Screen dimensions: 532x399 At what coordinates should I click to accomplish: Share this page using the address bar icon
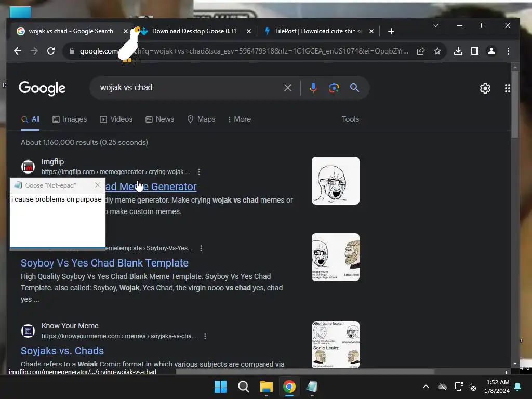click(421, 51)
